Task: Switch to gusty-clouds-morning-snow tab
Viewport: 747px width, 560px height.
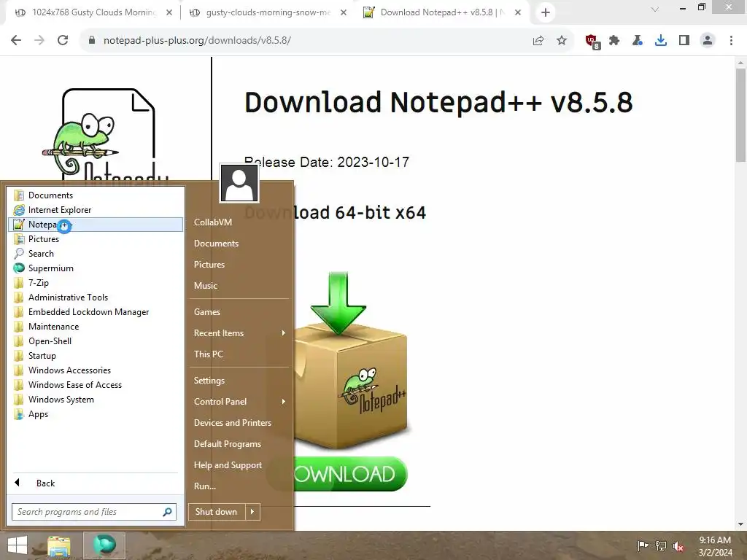Action: (x=268, y=12)
